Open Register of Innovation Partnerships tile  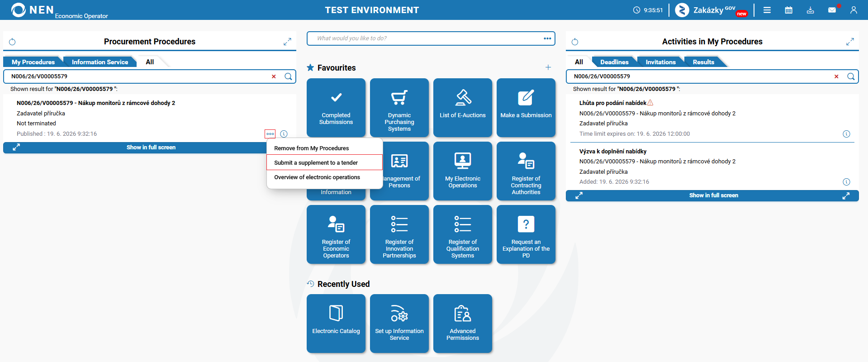coord(399,234)
